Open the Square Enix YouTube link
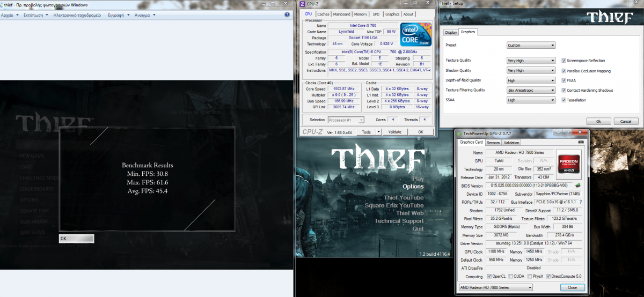The height and width of the screenshot is (297, 644). 394,205
